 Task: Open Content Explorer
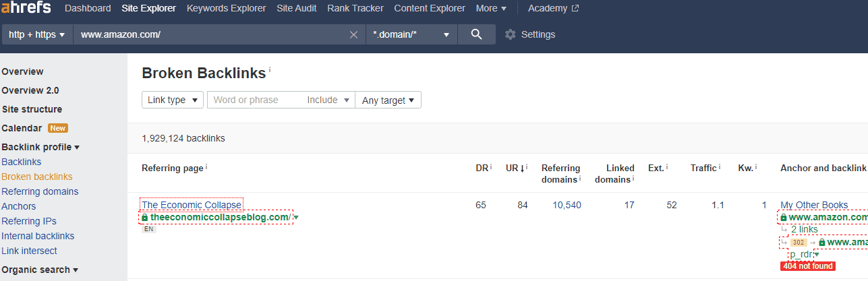click(430, 9)
